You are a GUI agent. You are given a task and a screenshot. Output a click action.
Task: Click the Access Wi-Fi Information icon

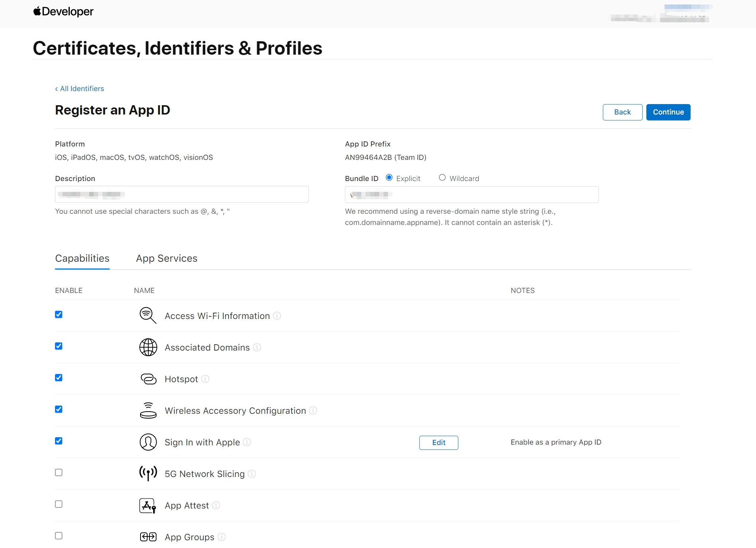[148, 316]
